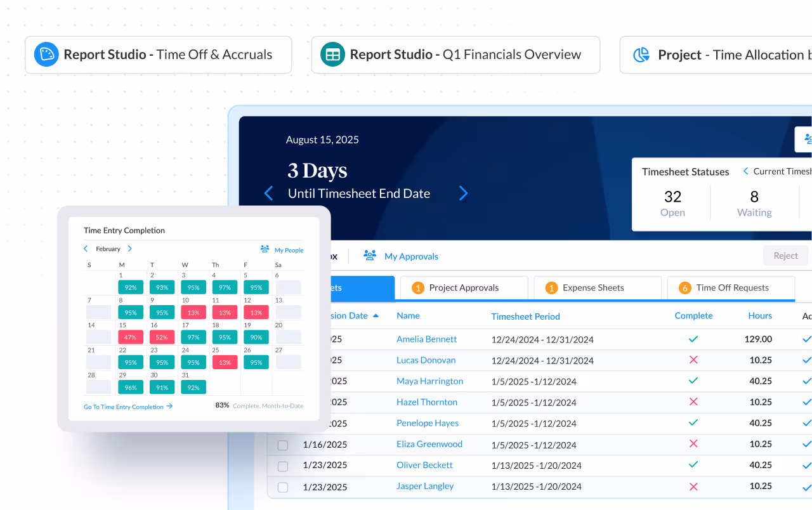Select February 1 cell showing 92%
Viewport: 812px width, 510px height.
click(130, 287)
